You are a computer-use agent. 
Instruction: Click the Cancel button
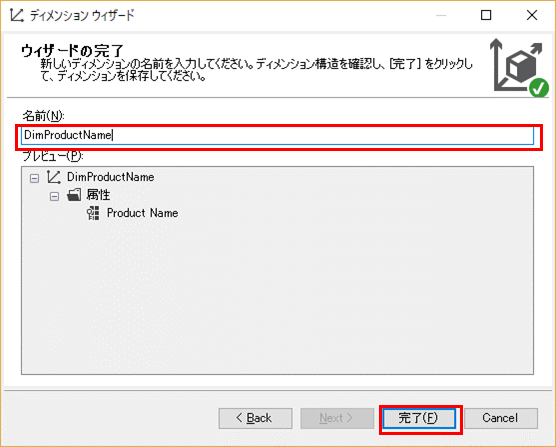click(501, 418)
